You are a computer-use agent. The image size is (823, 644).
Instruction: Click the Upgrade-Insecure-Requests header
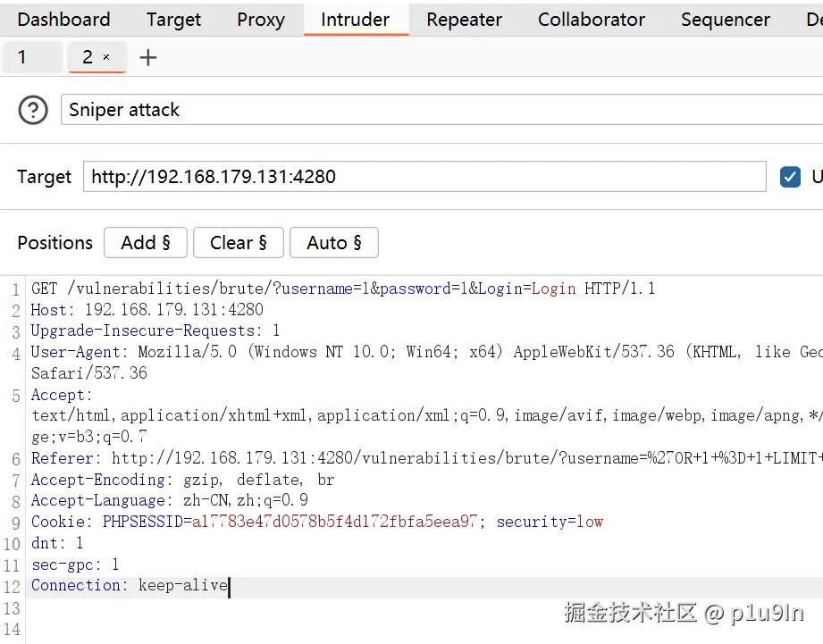pos(155,330)
